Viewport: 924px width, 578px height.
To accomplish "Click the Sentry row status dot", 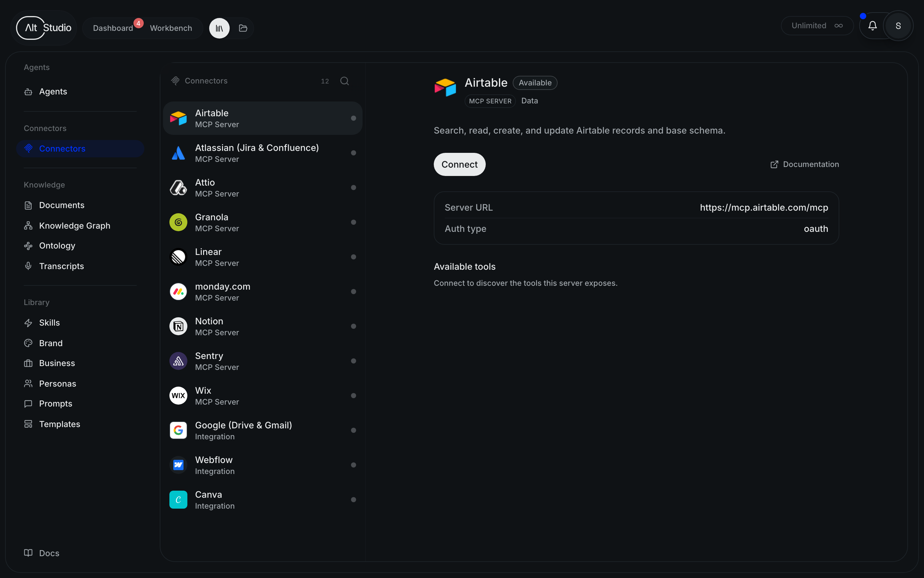I will pos(354,361).
